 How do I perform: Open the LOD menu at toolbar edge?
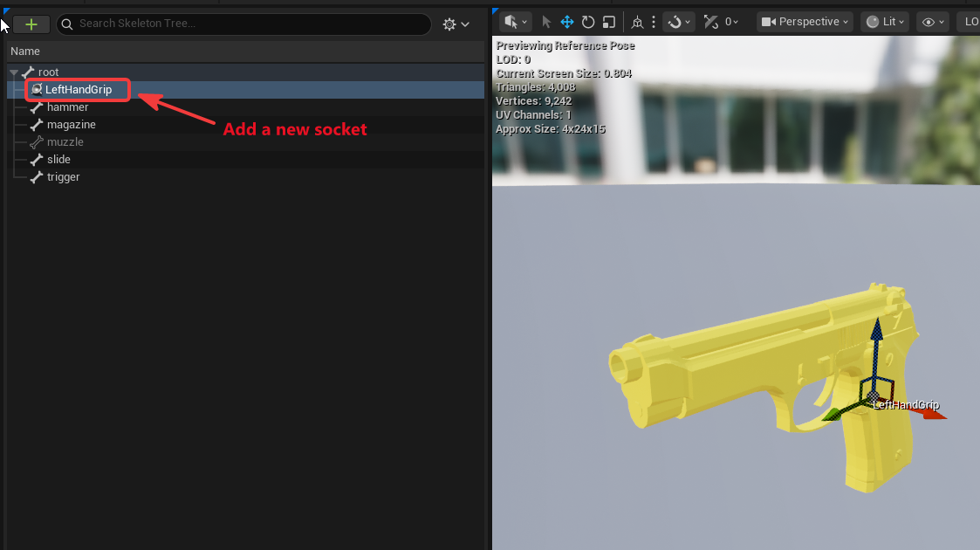(970, 22)
